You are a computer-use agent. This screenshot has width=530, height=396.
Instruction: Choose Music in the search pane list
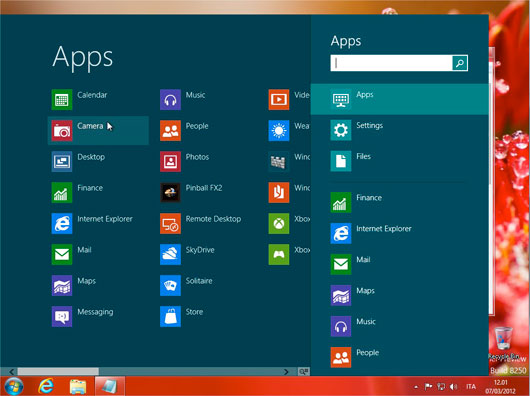tap(399, 326)
